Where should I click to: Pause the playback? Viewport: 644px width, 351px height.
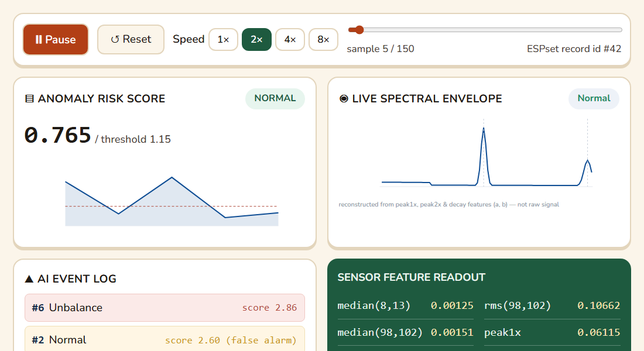click(56, 39)
